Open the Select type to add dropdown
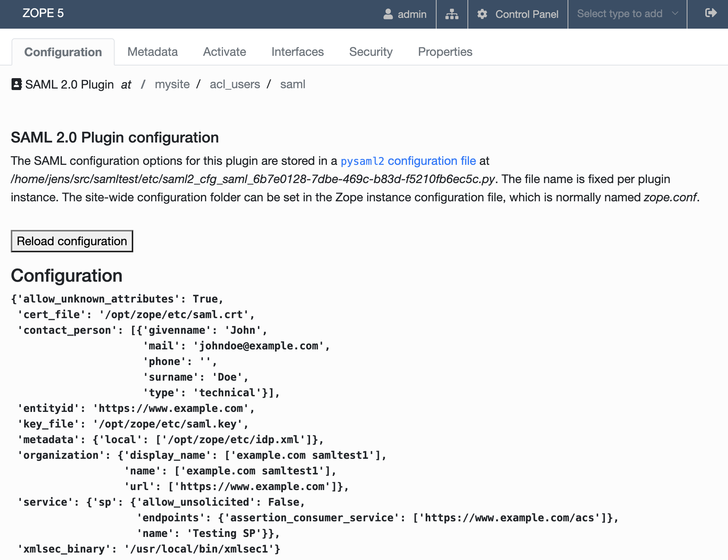Image resolution: width=728 pixels, height=560 pixels. pos(628,14)
